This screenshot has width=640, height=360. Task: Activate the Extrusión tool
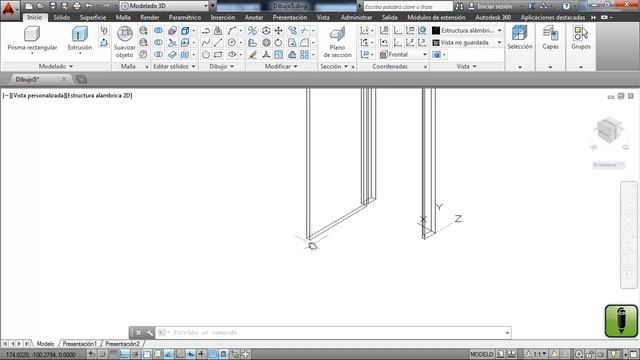(80, 39)
